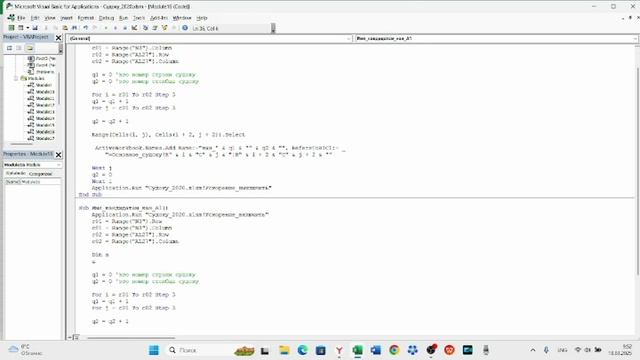The width and height of the screenshot is (640, 360).
Task: Open the Object Browser from the toolbar
Action: [165, 28]
